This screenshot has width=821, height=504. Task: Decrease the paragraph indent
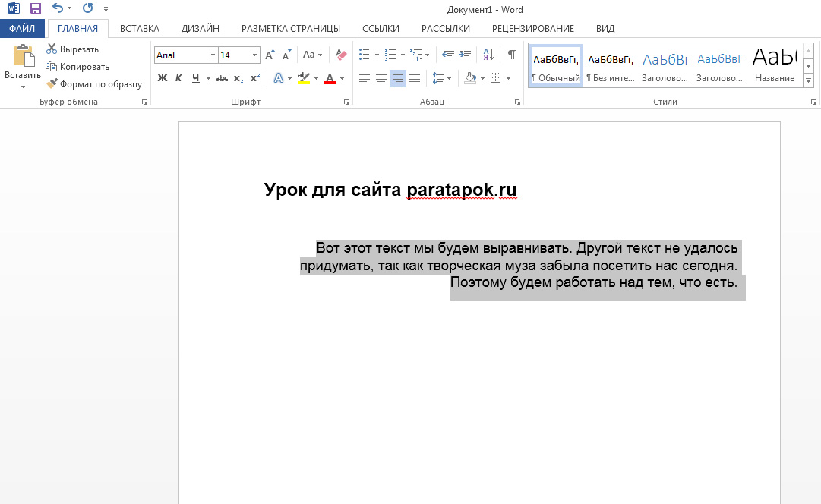pos(448,55)
